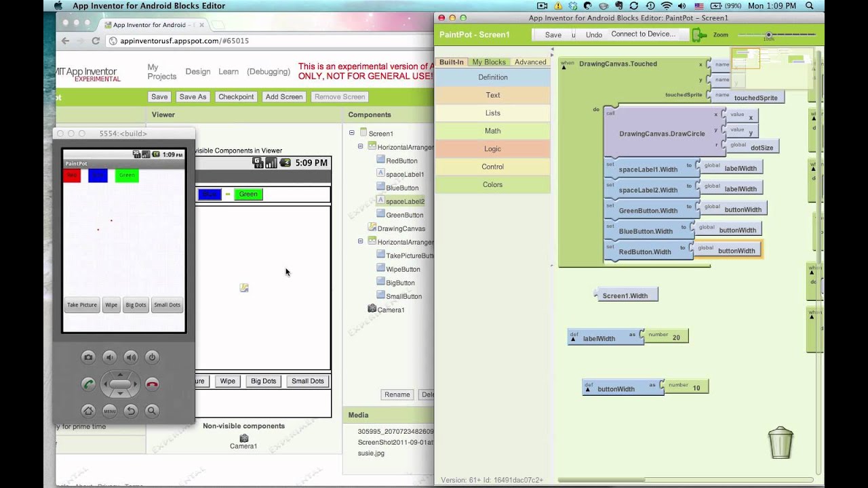868x488 pixels.
Task: Select WipeButton in the component tree
Action: point(403,269)
